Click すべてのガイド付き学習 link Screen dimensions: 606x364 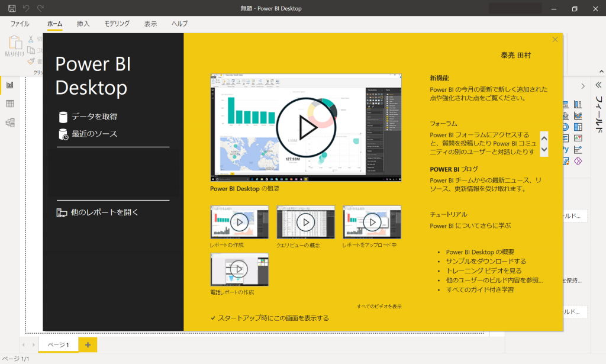(x=479, y=290)
